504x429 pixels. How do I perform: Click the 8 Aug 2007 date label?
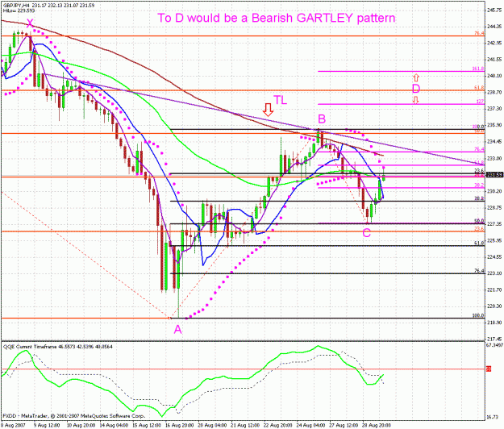pos(13,426)
